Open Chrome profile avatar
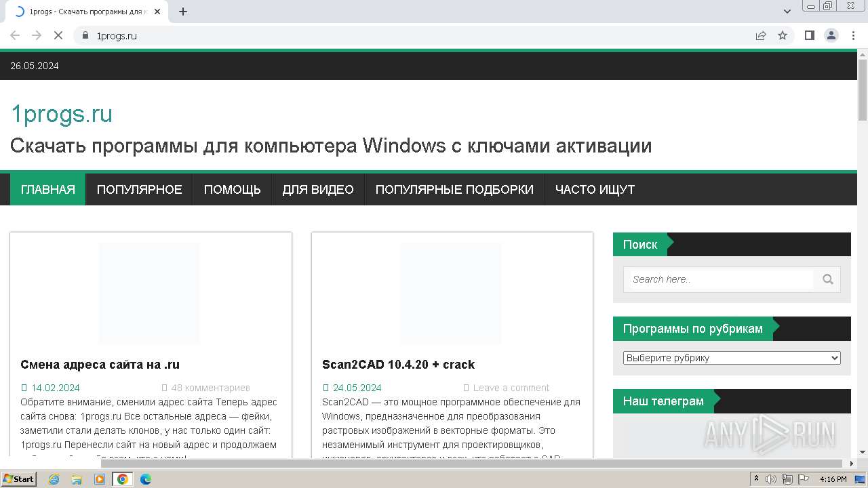This screenshot has width=868, height=488. (x=831, y=35)
